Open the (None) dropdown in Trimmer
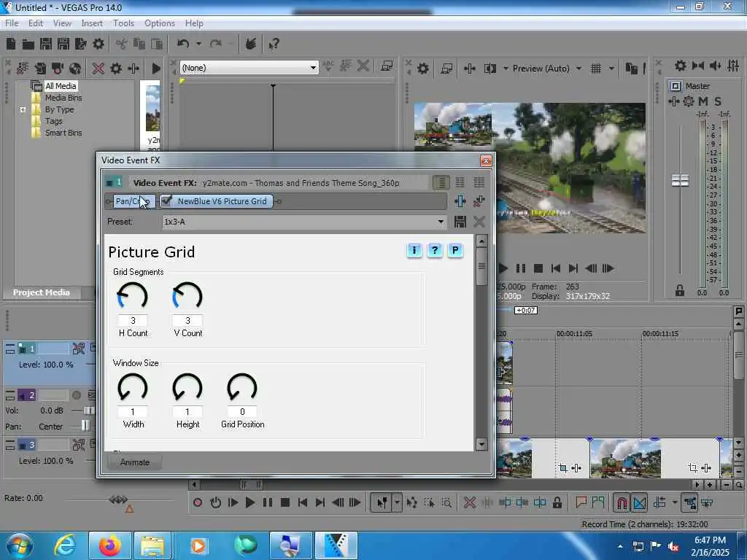This screenshot has height=560, width=747. click(313, 68)
